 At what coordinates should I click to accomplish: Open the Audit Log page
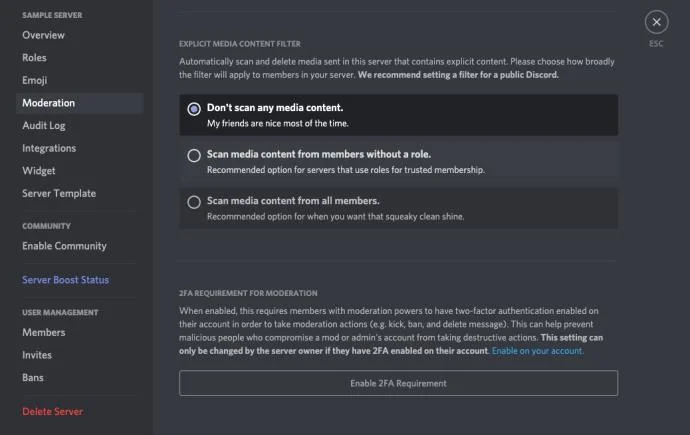click(44, 126)
